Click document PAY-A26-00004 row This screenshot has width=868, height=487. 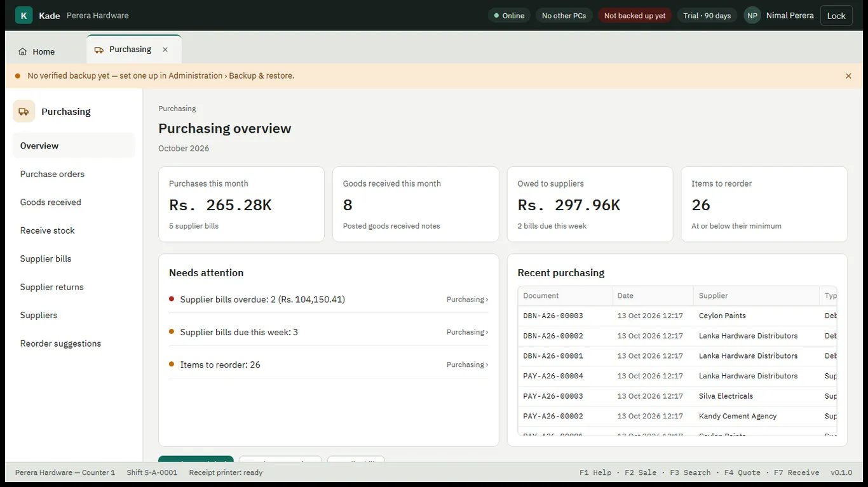[x=677, y=377]
